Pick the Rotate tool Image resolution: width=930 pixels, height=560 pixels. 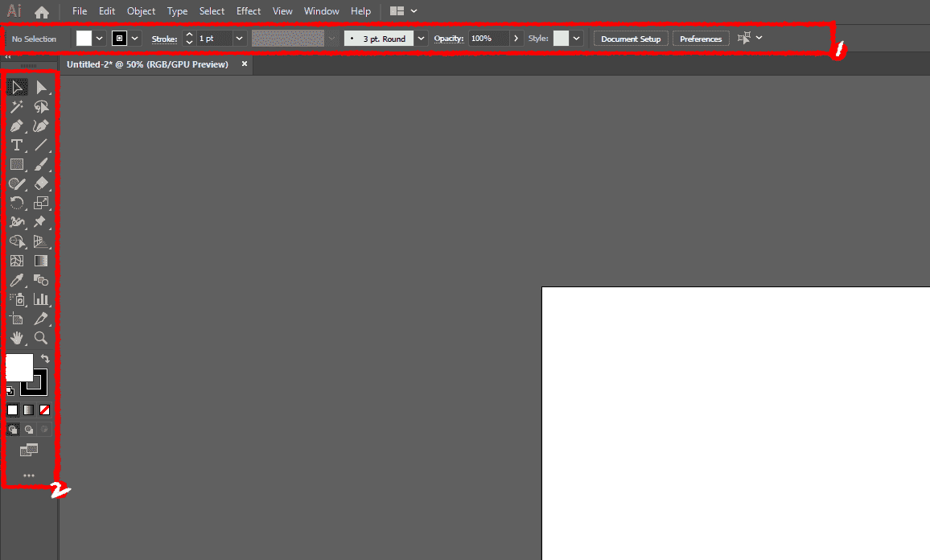pos(17,203)
